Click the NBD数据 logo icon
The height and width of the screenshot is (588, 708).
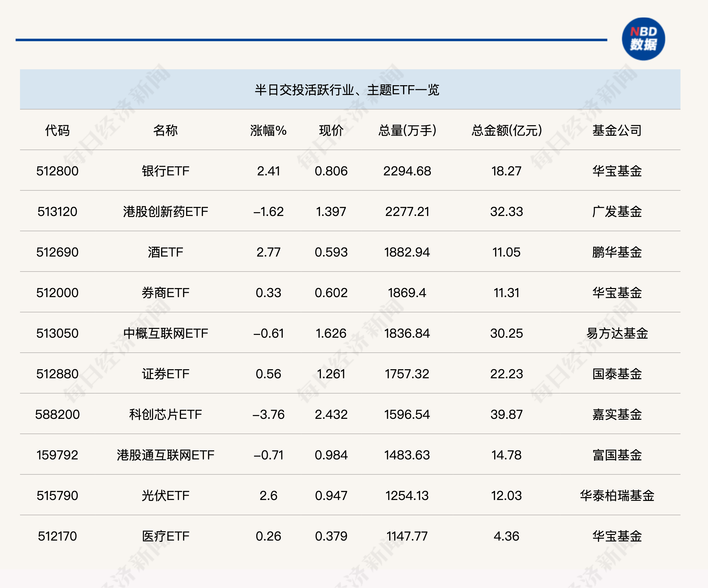coord(643,39)
